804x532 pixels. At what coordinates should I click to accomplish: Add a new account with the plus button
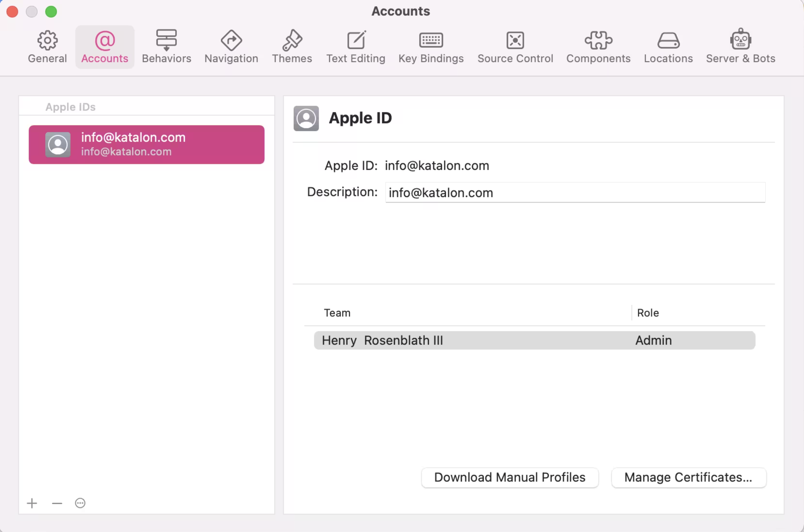pyautogui.click(x=31, y=503)
